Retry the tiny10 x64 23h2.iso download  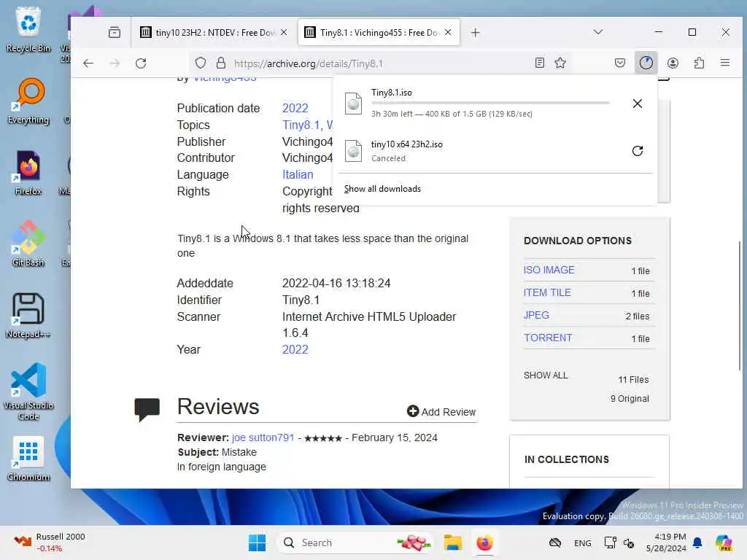[638, 151]
